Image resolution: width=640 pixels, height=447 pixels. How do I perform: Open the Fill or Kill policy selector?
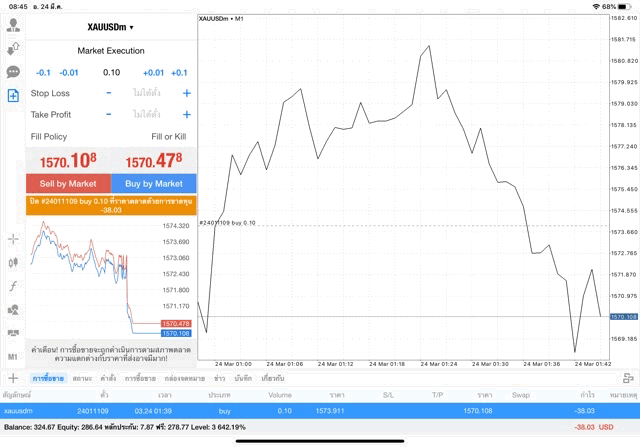pyautogui.click(x=168, y=135)
